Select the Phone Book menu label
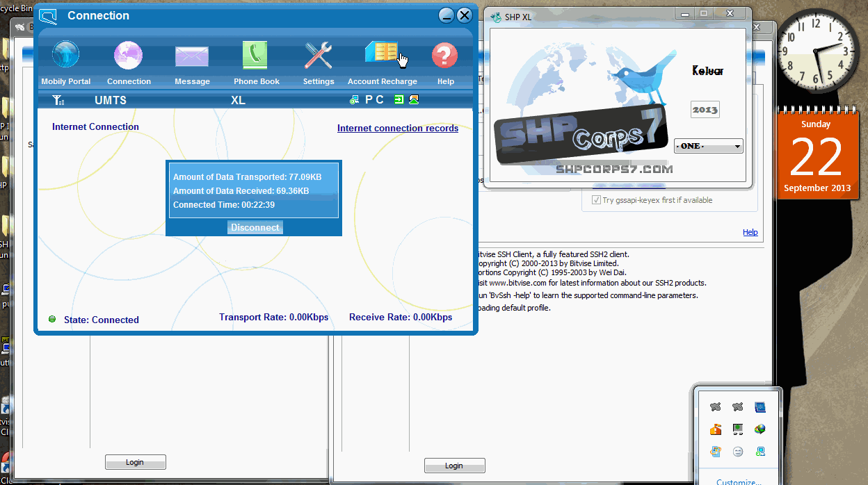The height and width of the screenshot is (485, 868). pos(256,81)
